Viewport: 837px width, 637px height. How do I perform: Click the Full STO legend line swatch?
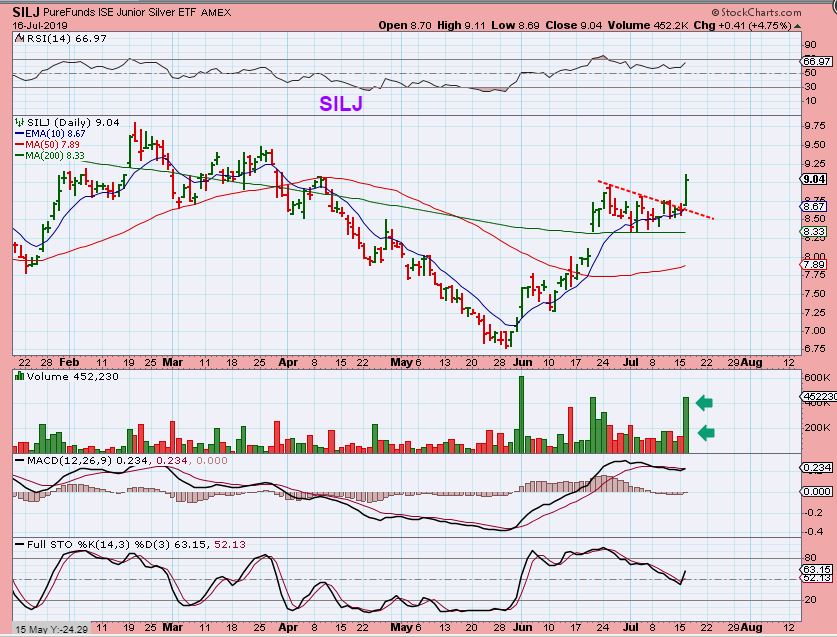pyautogui.click(x=20, y=545)
